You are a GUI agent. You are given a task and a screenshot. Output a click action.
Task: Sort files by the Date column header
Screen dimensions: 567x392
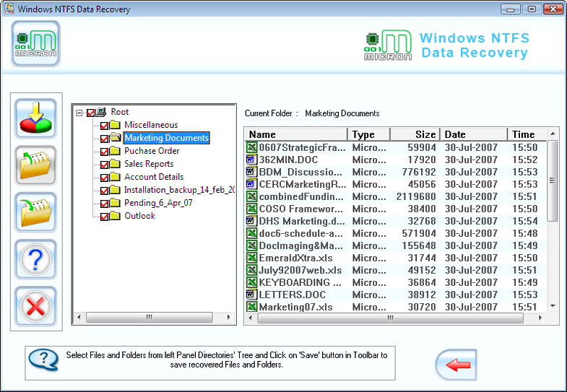[x=474, y=134]
